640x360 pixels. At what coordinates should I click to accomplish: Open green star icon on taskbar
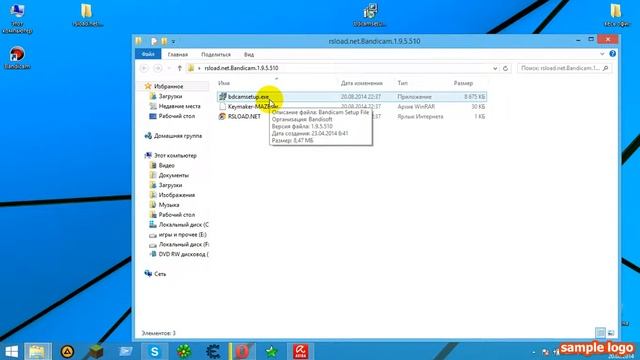pos(271,351)
